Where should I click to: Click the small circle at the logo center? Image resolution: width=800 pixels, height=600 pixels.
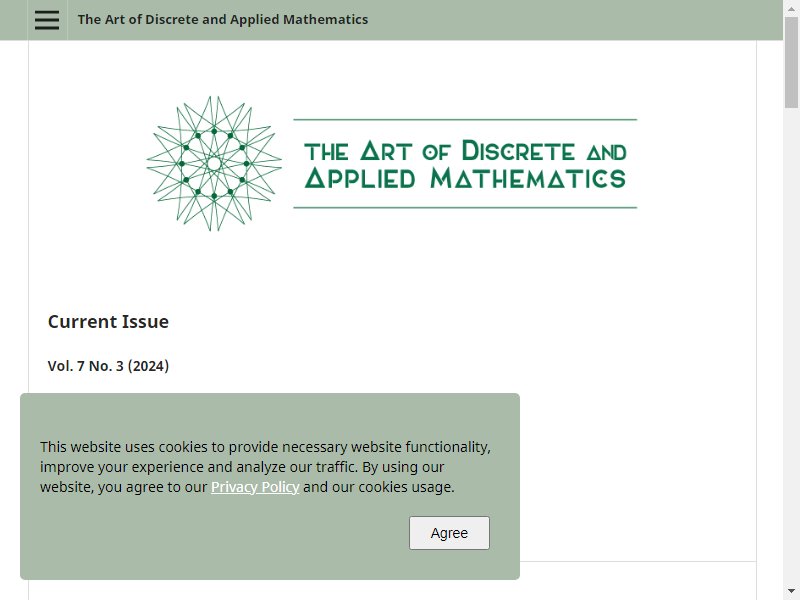point(214,164)
